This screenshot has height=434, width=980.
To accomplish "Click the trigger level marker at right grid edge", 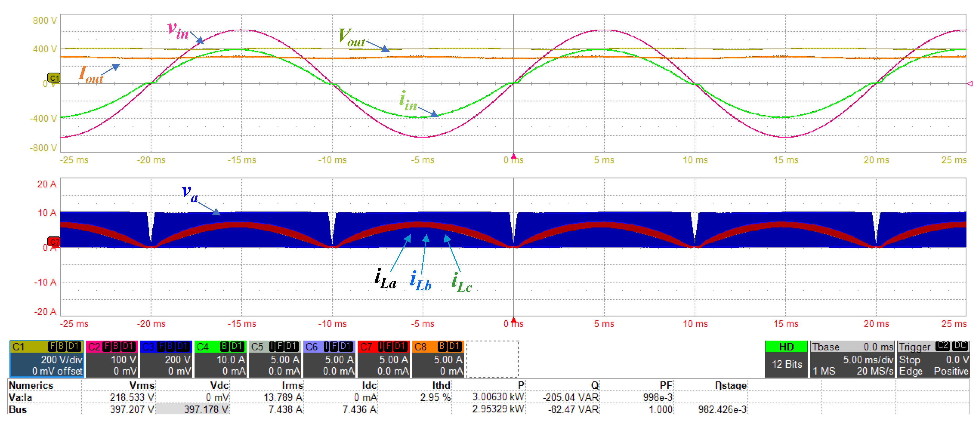I will pos(970,84).
